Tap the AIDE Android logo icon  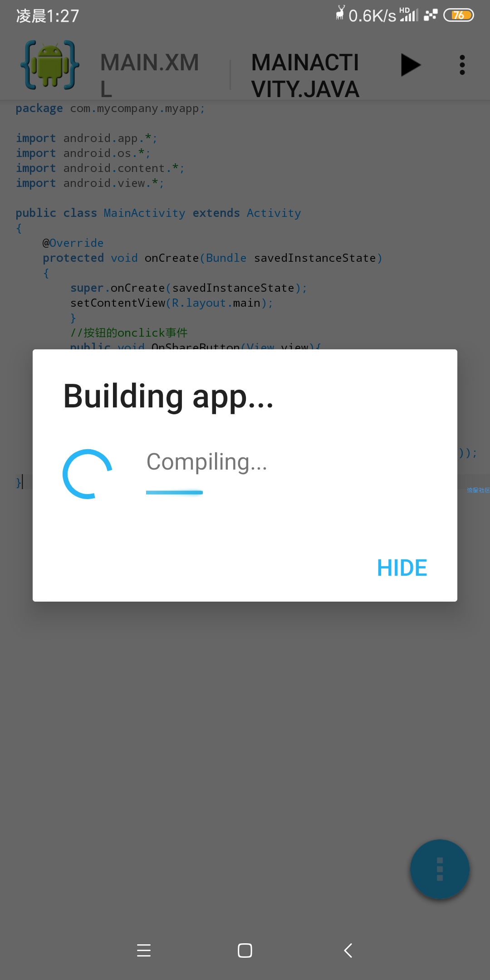click(x=50, y=65)
